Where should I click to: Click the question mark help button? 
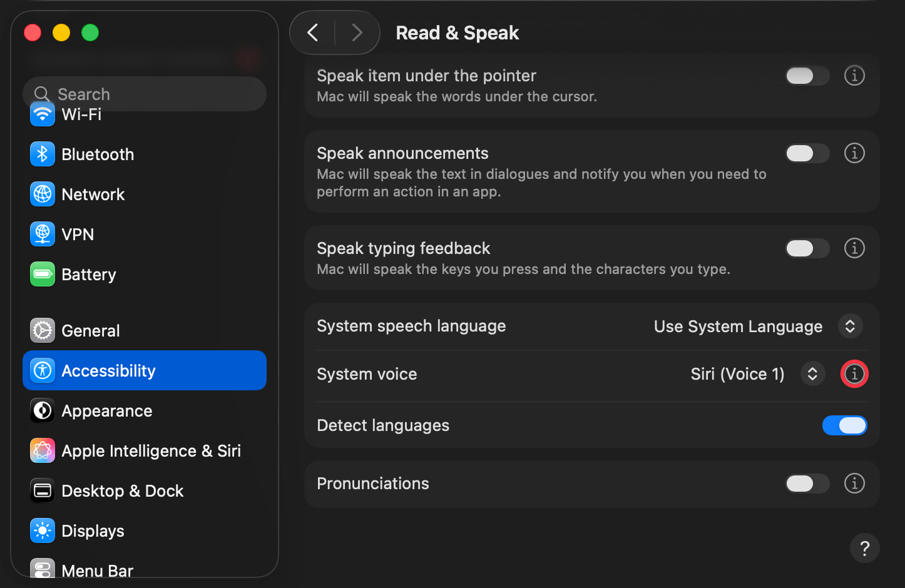[864, 548]
